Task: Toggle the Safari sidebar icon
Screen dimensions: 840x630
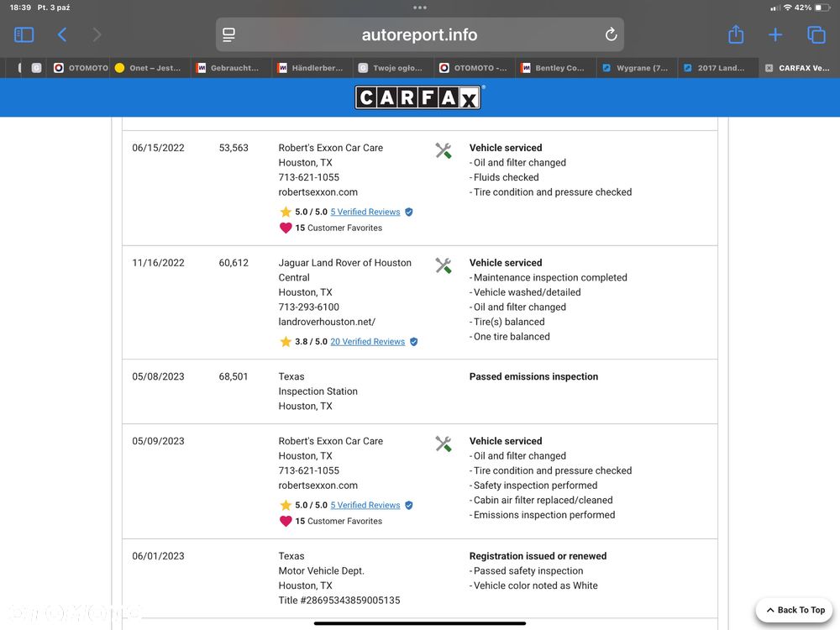Action: tap(24, 34)
